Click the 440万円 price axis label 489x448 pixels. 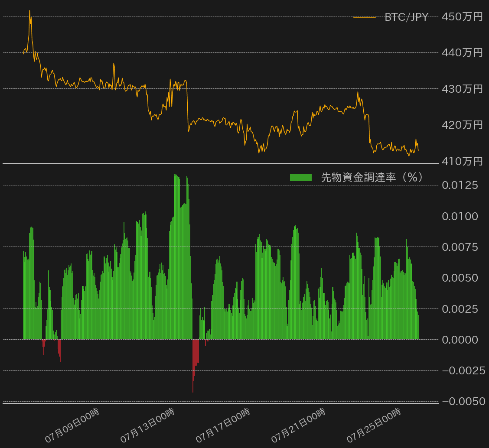coord(462,53)
